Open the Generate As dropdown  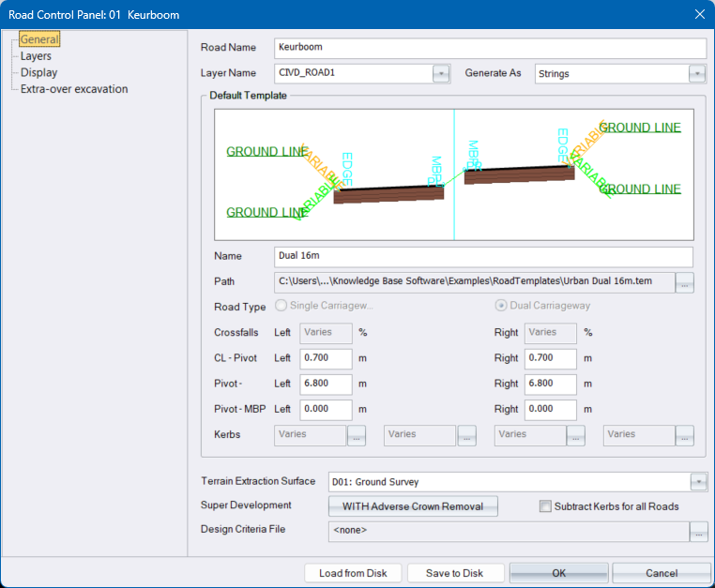coord(696,73)
